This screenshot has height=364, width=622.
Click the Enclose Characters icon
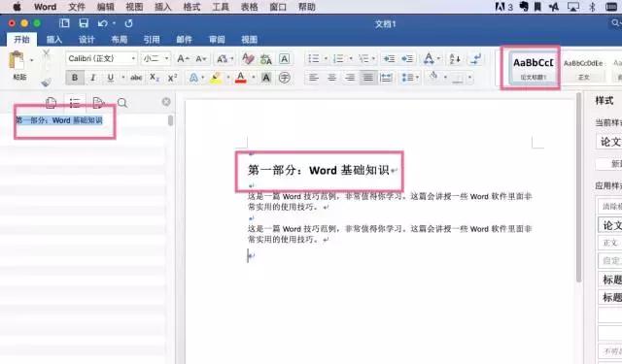[x=284, y=78]
